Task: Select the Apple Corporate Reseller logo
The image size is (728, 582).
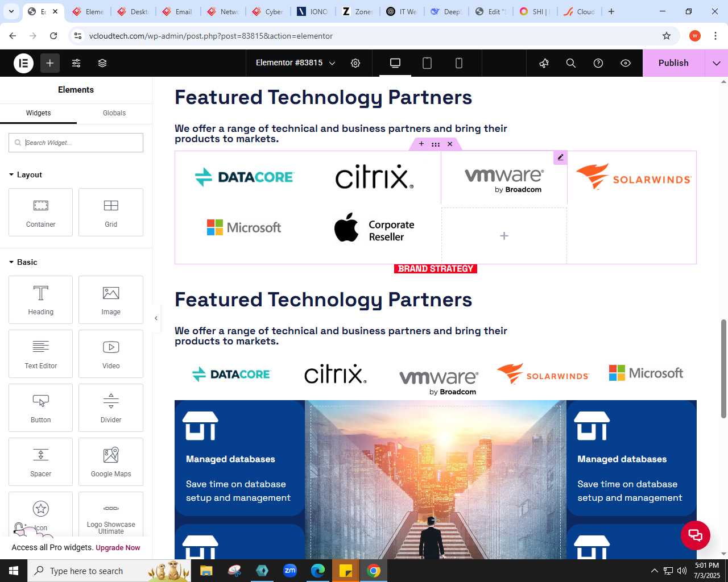Action: [374, 228]
